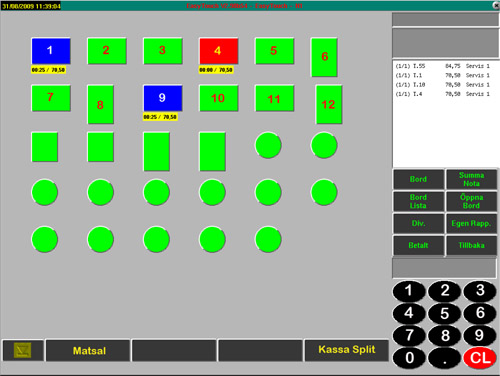Tap keypad digit 5
Image resolution: width=500 pixels, height=376 pixels.
click(444, 313)
